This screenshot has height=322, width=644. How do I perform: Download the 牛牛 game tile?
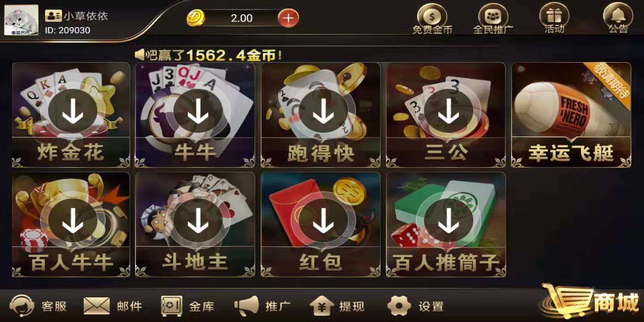[195, 115]
